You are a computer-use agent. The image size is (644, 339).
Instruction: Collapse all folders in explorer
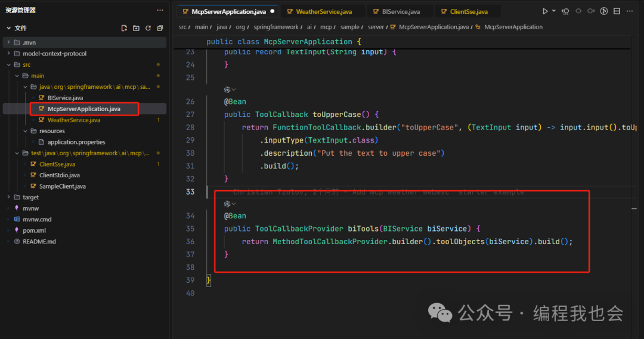(160, 28)
